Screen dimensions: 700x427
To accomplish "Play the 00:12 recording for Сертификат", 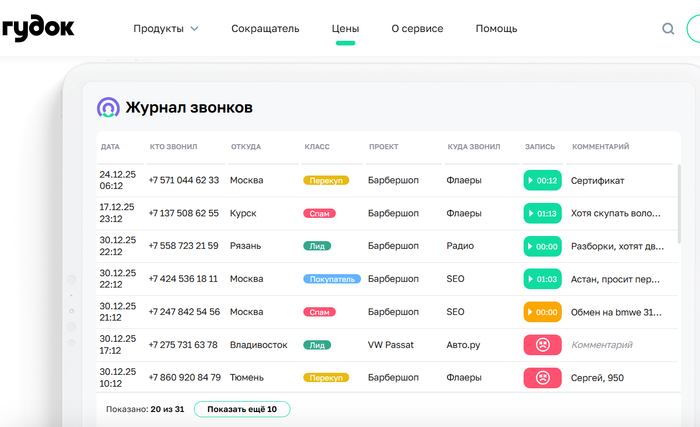I will pyautogui.click(x=542, y=181).
